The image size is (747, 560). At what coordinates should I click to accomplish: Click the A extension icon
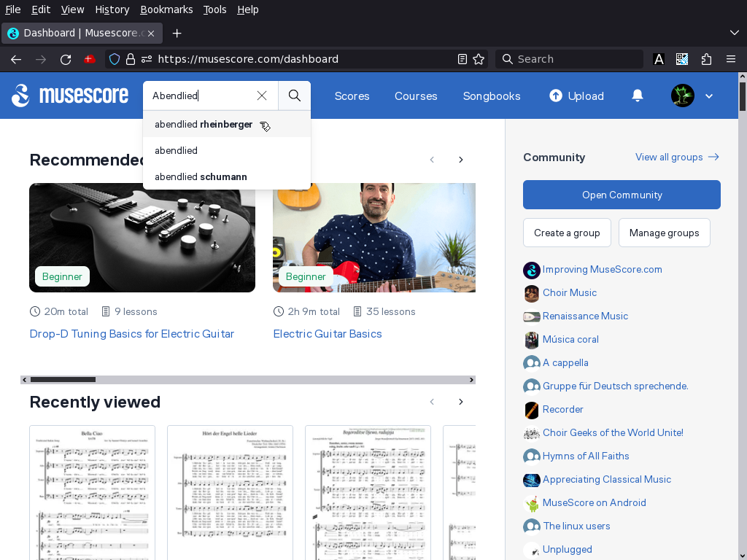659,59
